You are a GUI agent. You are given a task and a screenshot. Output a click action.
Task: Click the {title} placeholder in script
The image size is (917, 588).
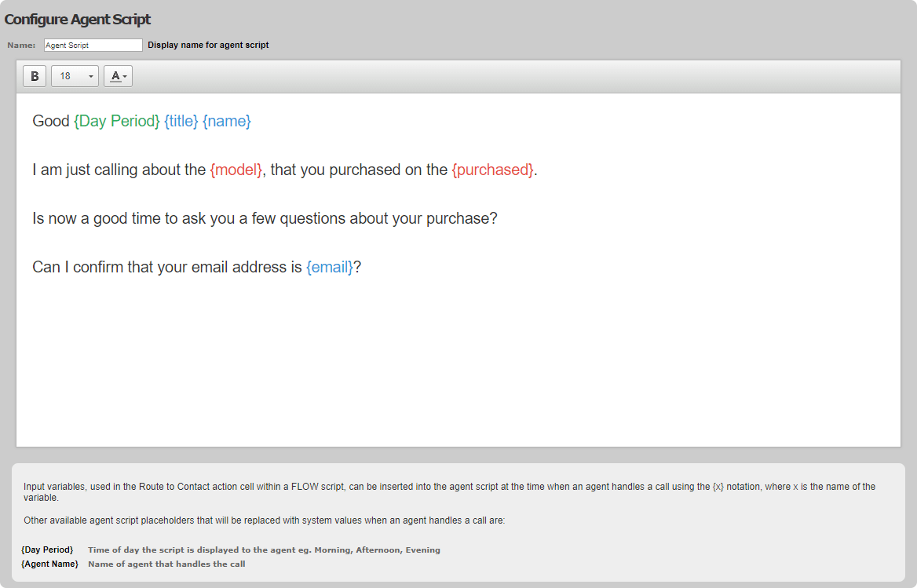coord(181,121)
